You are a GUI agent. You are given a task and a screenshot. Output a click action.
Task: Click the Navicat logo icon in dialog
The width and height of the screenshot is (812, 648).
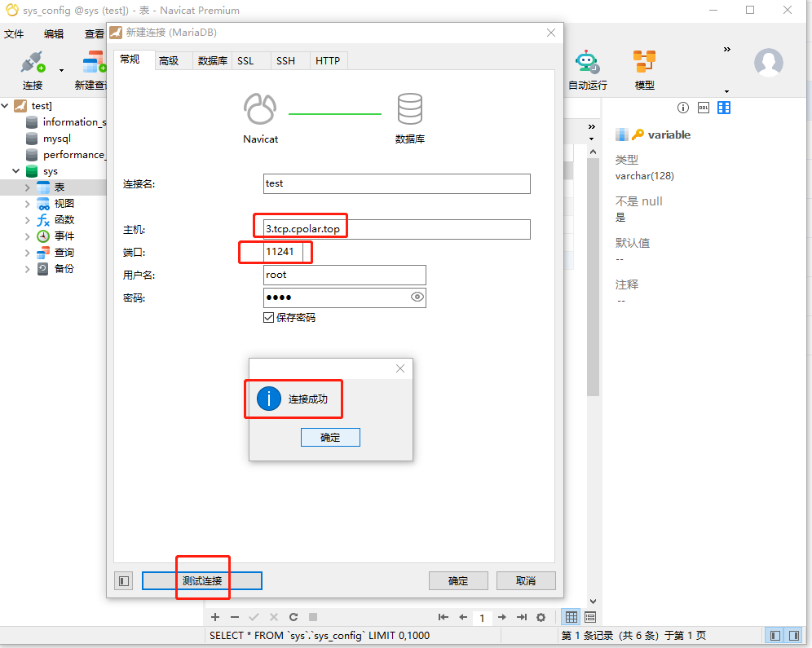click(260, 108)
